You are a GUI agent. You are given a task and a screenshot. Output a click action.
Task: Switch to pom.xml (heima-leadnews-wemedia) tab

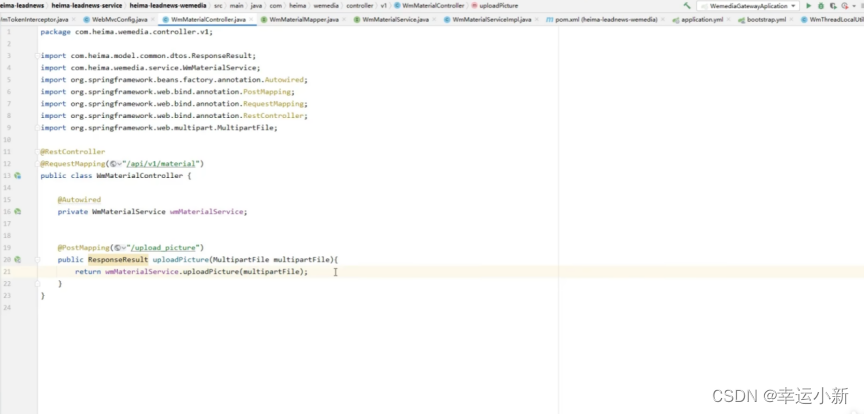[x=606, y=19]
